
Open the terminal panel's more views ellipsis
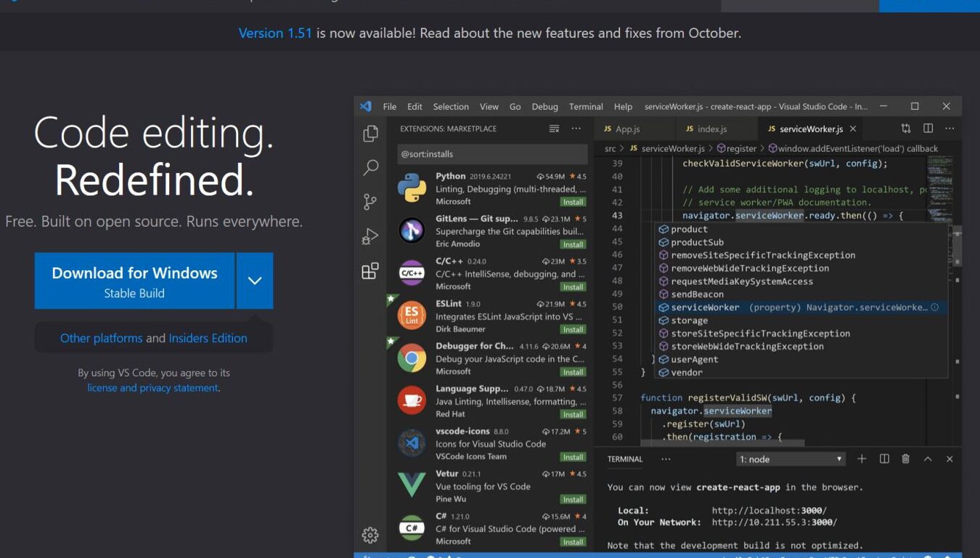(666, 459)
